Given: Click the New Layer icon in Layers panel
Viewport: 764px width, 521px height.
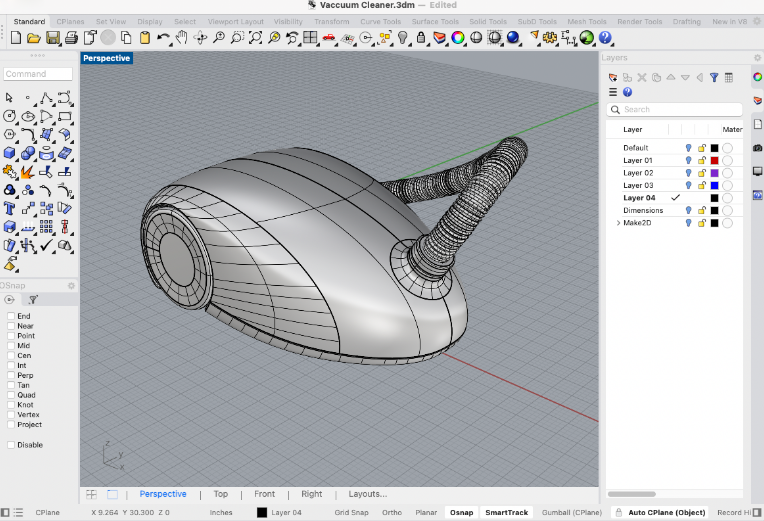Looking at the screenshot, I should click(x=613, y=77).
